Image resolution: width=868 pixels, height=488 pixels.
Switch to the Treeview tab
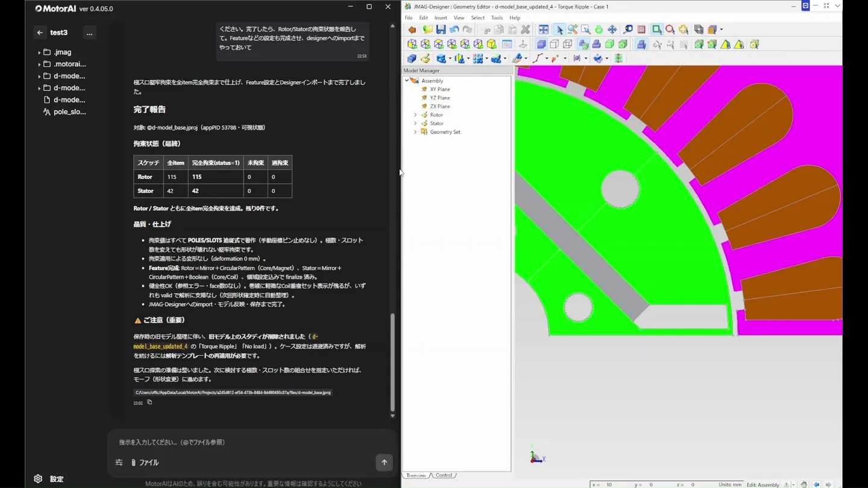tap(416, 475)
